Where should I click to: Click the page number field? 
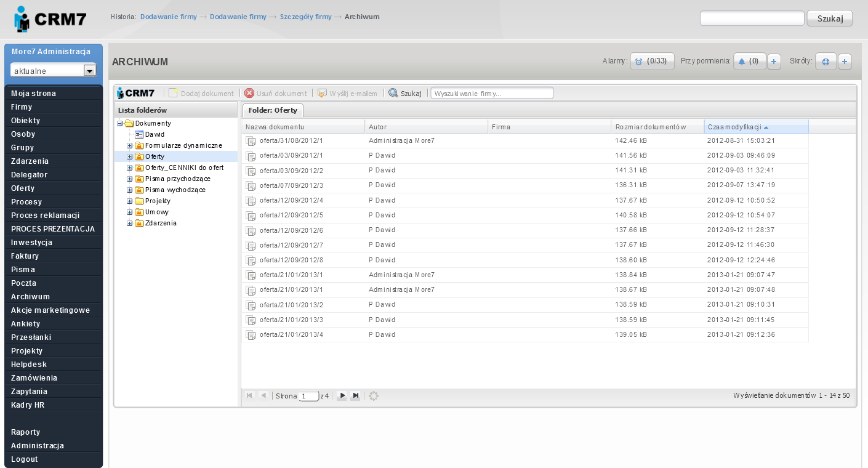coord(309,396)
